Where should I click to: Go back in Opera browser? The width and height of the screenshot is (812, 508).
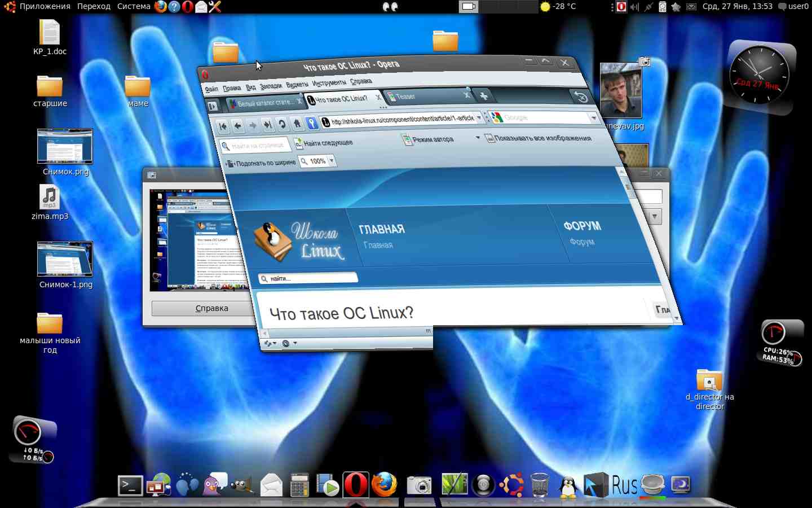pos(238,126)
